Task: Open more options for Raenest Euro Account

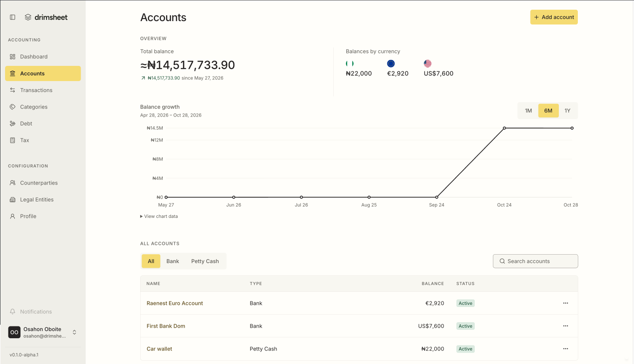Action: tap(566, 303)
